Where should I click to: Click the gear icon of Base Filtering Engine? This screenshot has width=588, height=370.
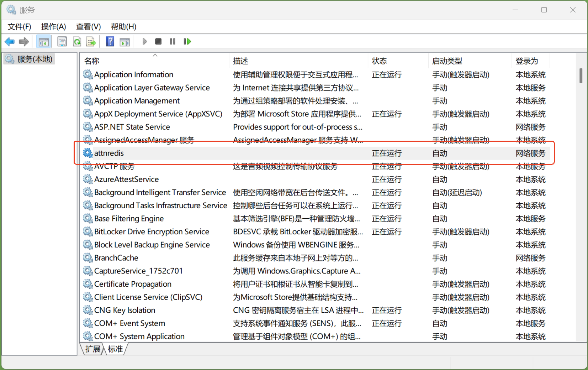(88, 218)
